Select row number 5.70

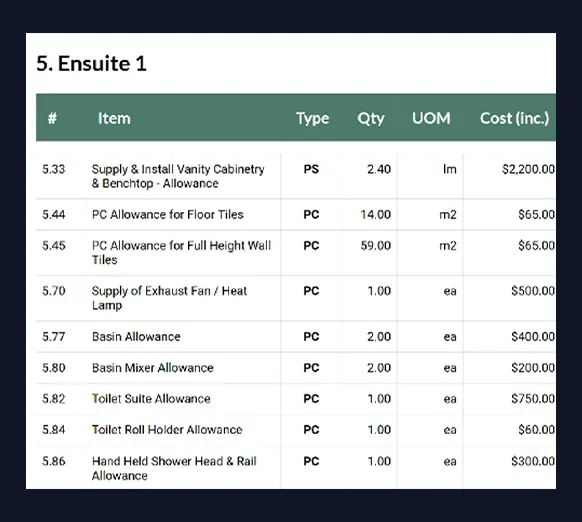(x=54, y=291)
